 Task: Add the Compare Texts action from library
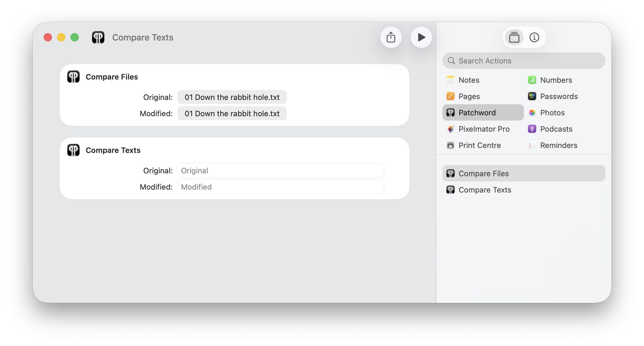pos(485,190)
